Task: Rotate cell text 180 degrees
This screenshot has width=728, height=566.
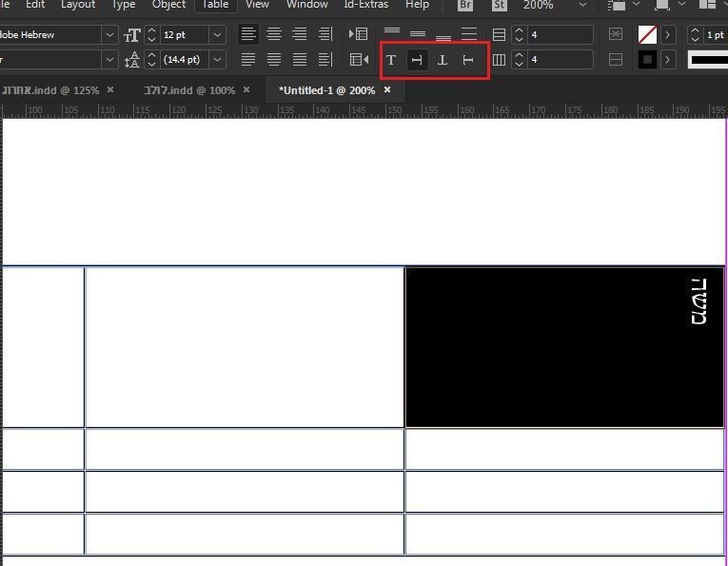Action: 443,59
